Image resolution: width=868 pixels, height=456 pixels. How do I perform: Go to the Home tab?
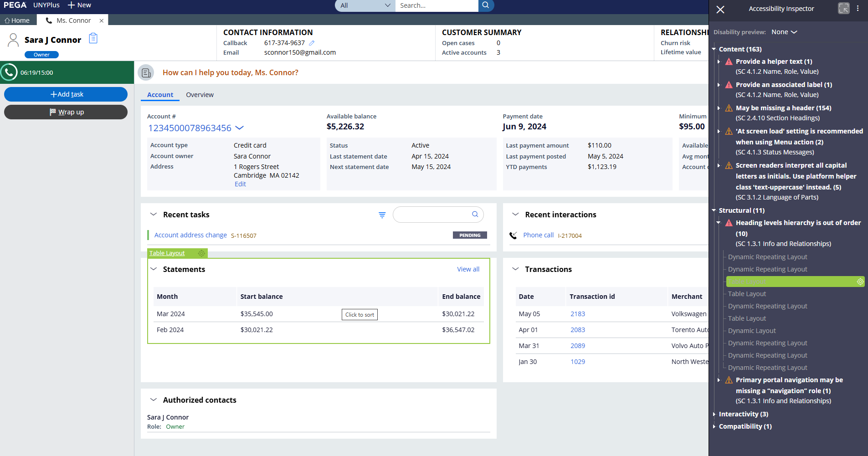17,20
